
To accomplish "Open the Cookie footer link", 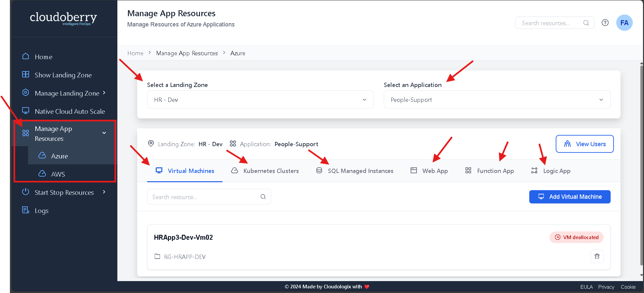I will click(x=628, y=287).
